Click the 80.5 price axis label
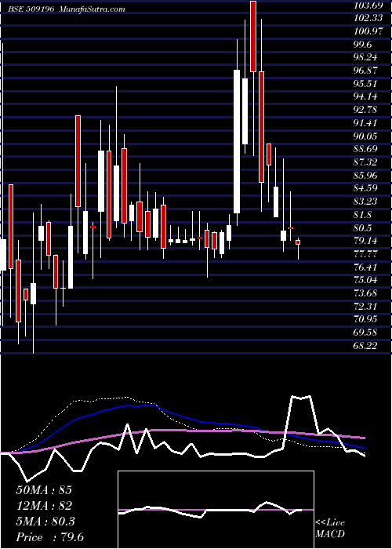Screen dimensions: 392x549 pyautogui.click(x=363, y=228)
